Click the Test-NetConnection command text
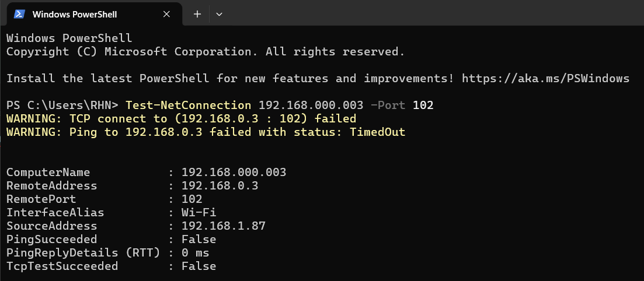The image size is (644, 281). pos(189,106)
